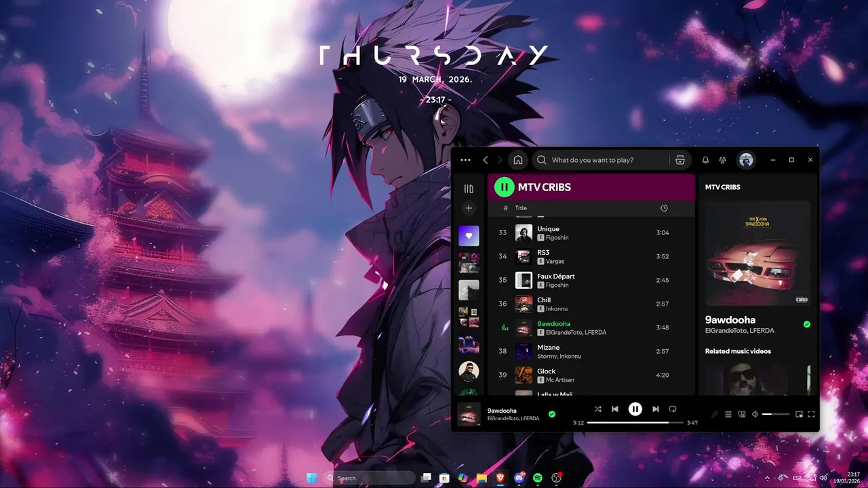
Task: Enter full screen player mode
Action: point(811,414)
